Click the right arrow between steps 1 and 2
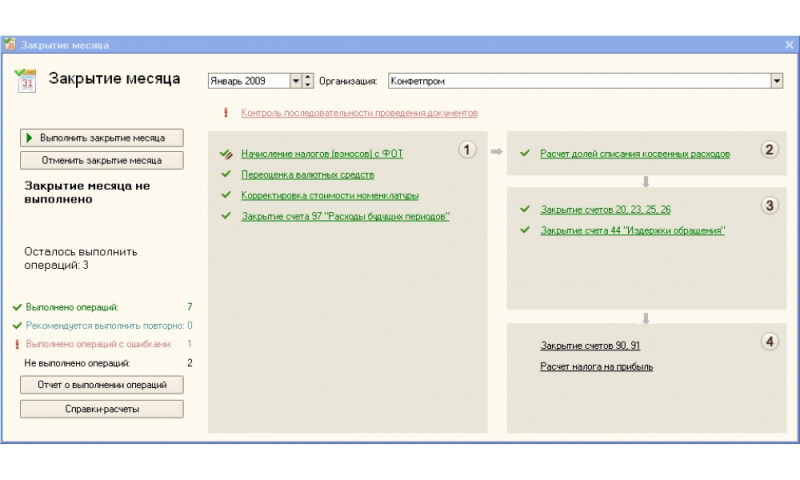Viewport: 800px width, 480px height. (x=496, y=152)
